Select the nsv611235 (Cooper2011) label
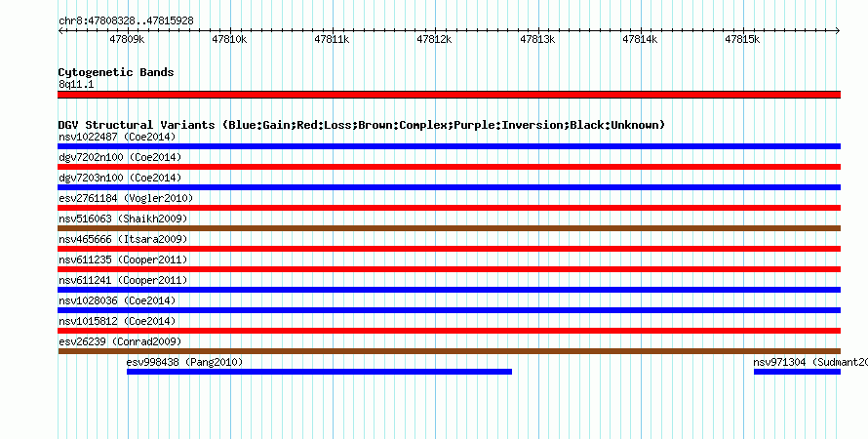 123,259
